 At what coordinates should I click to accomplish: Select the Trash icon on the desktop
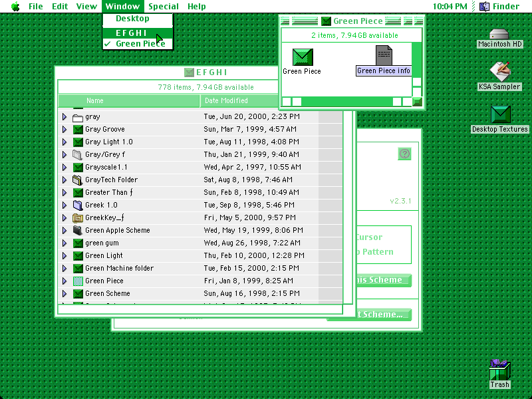tap(499, 370)
